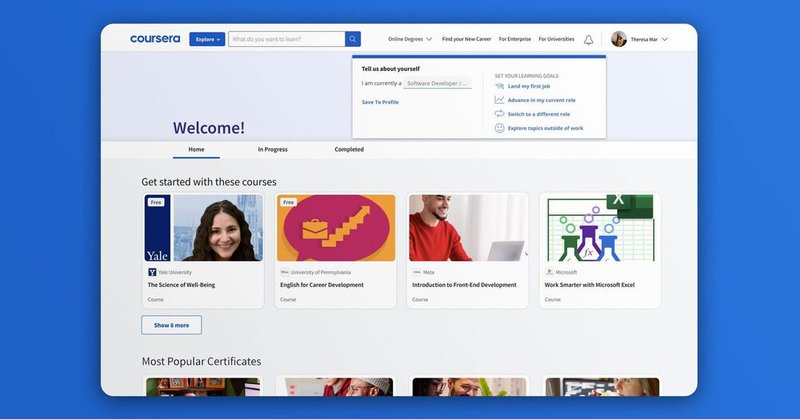The height and width of the screenshot is (419, 800).
Task: Click Theresa Mar's profile avatar
Action: [619, 39]
